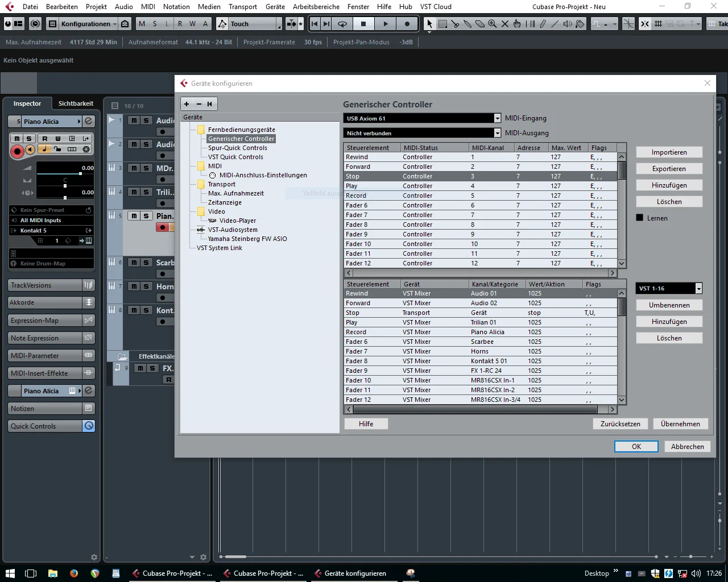Click monitor speaker button in Inspector
The height and width of the screenshot is (582, 728).
[x=30, y=149]
